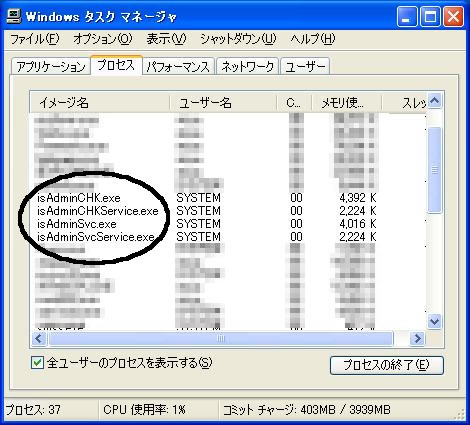
Task: Open the オプション(O) menu
Action: (103, 39)
